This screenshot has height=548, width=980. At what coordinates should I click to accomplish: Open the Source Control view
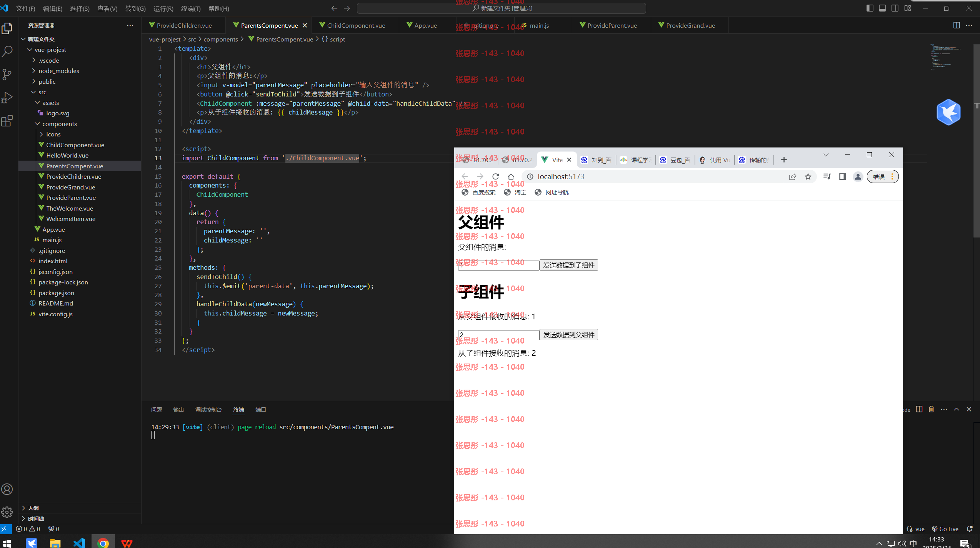[7, 75]
